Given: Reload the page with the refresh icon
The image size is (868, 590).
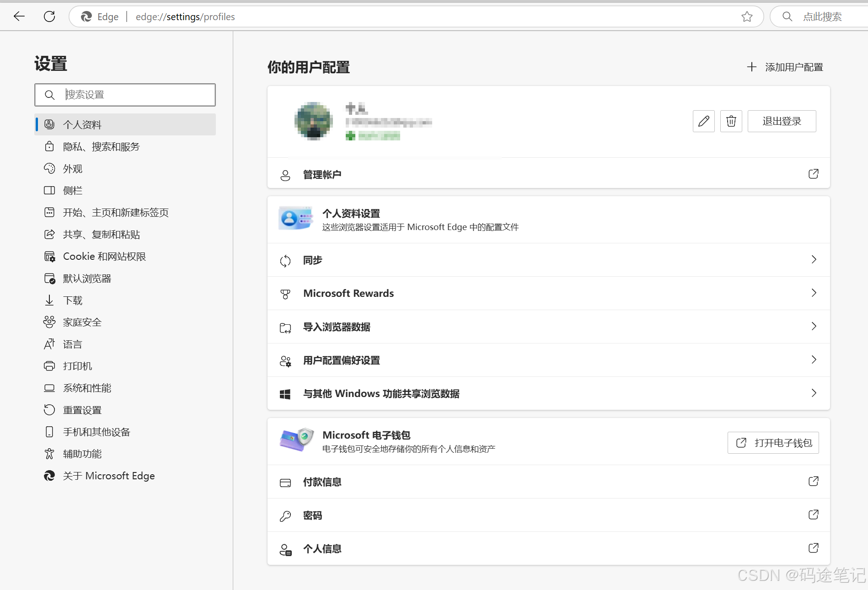Looking at the screenshot, I should 49,16.
